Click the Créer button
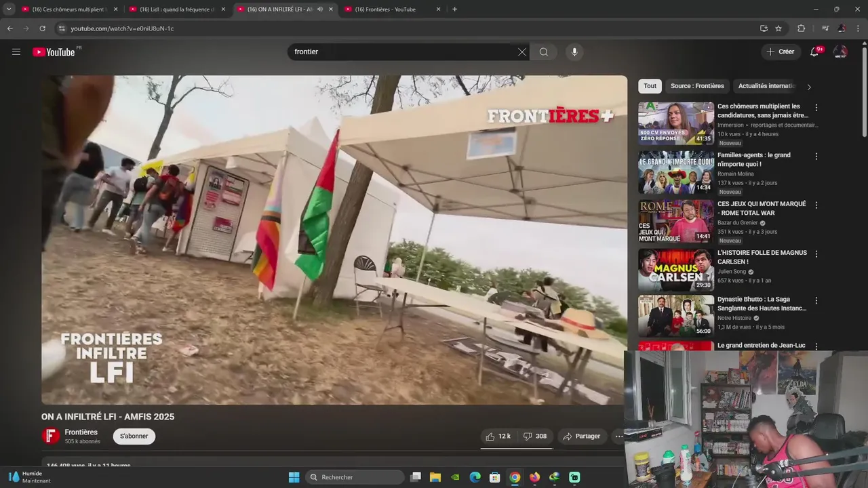 [780, 52]
